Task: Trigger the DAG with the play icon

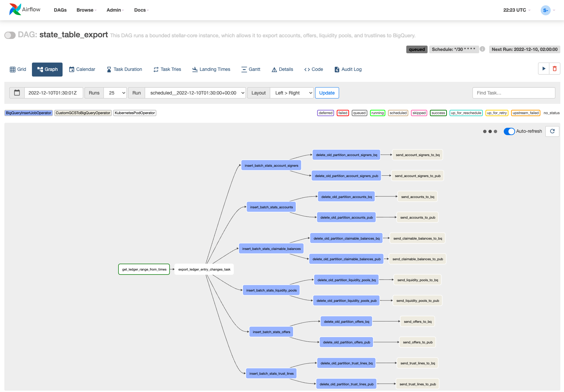Action: (544, 69)
